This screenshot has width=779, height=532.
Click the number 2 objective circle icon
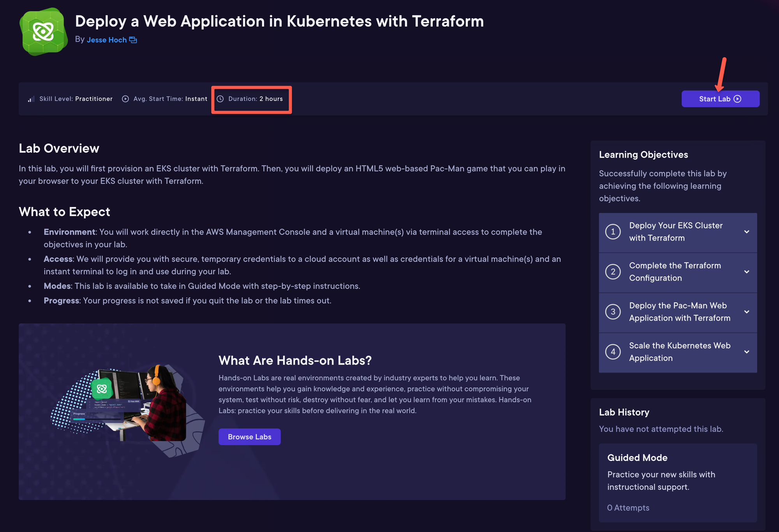tap(613, 272)
